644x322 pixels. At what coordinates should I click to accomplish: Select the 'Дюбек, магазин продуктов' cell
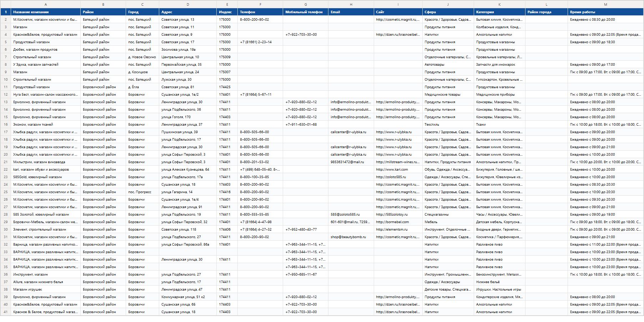46,50
